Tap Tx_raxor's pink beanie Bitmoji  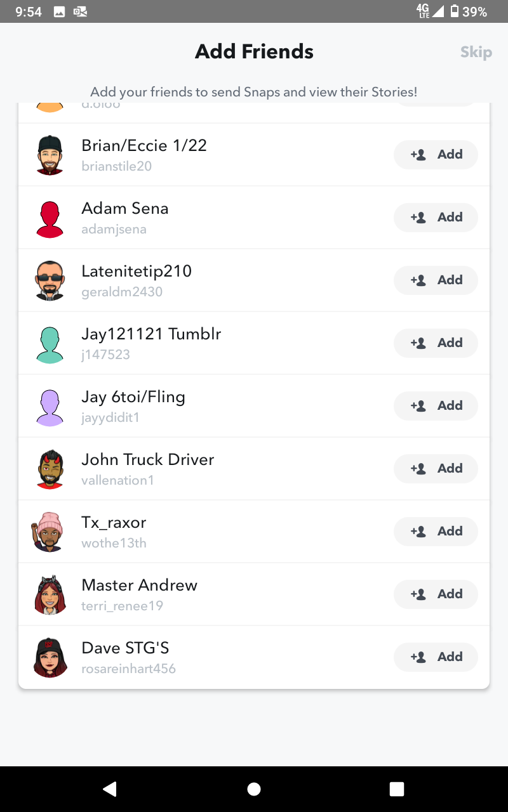coord(48,532)
